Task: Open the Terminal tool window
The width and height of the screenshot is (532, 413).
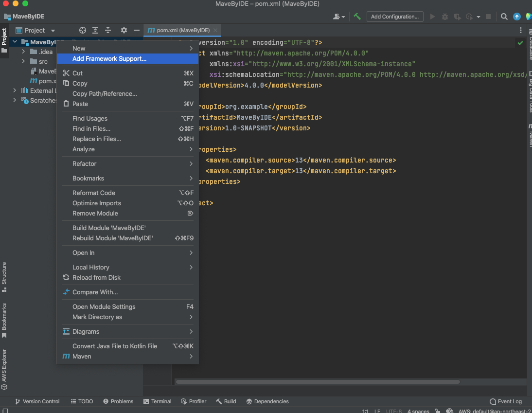Action: (158, 401)
